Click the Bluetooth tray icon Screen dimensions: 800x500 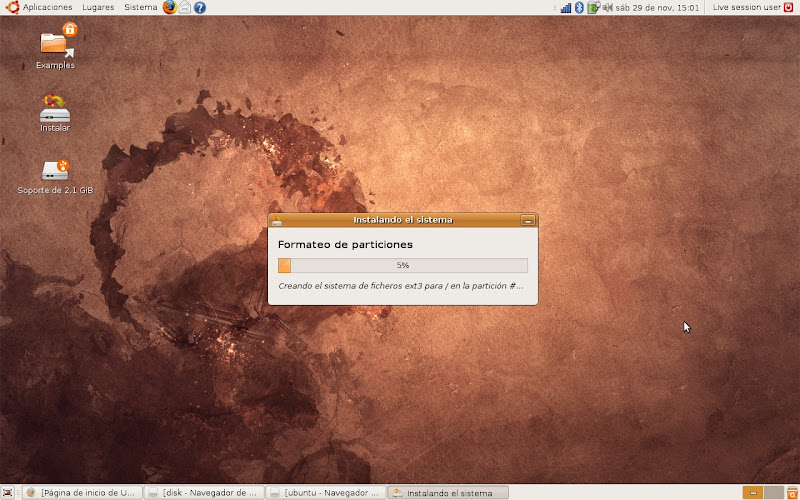(x=579, y=7)
